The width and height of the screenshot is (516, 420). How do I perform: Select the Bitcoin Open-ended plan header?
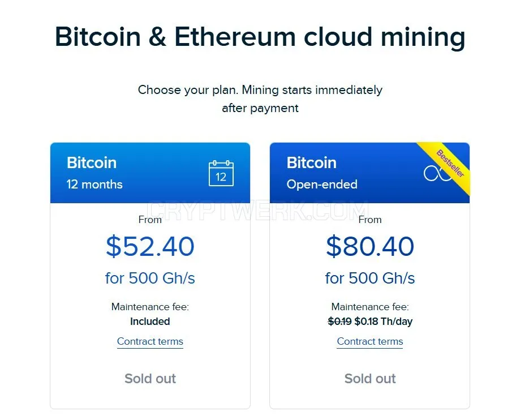click(x=369, y=173)
